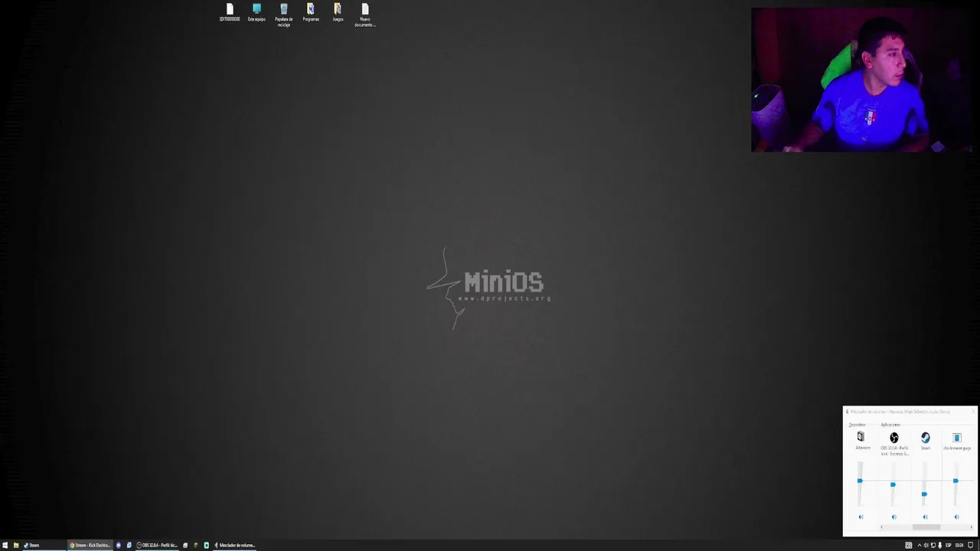Click the obs-browser-page volume slider handle
This screenshot has height=551, width=980.
tap(955, 481)
